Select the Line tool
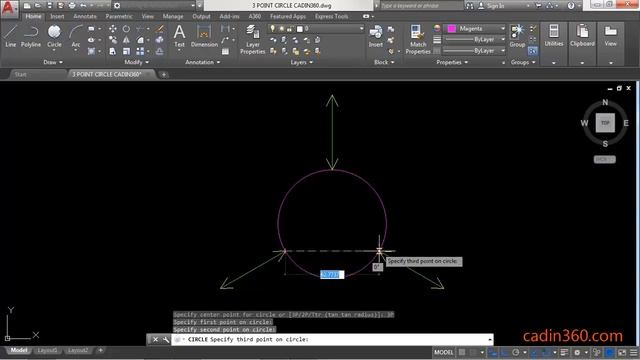 (11, 36)
